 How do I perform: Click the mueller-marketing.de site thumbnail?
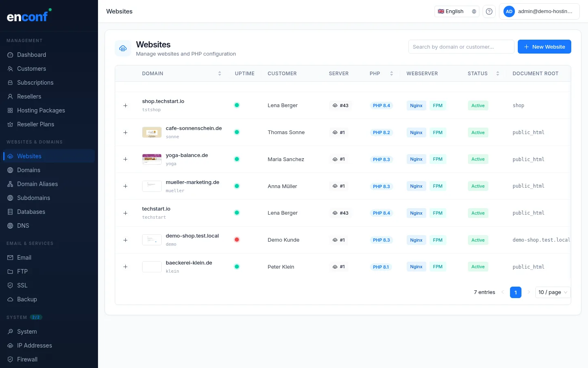pyautogui.click(x=152, y=186)
